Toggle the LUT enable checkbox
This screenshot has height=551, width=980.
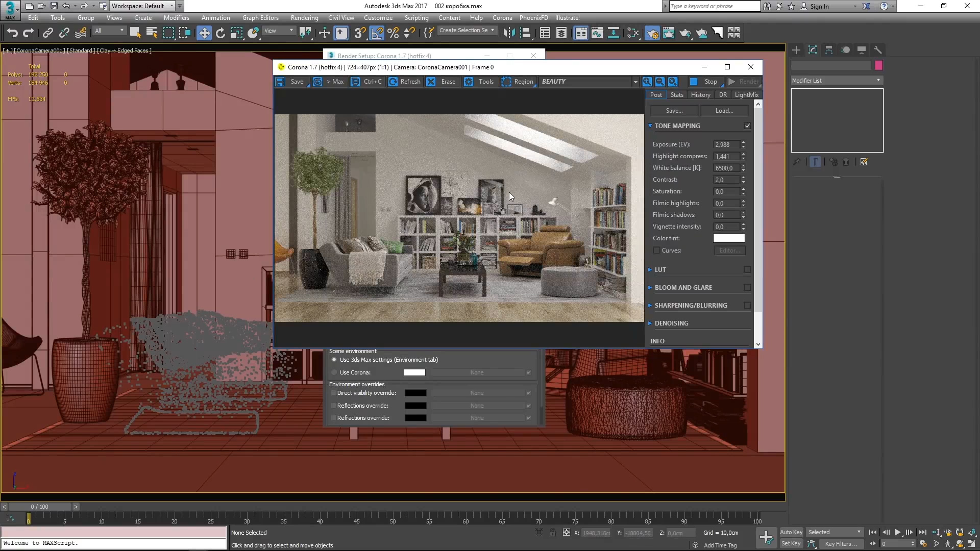pyautogui.click(x=747, y=269)
